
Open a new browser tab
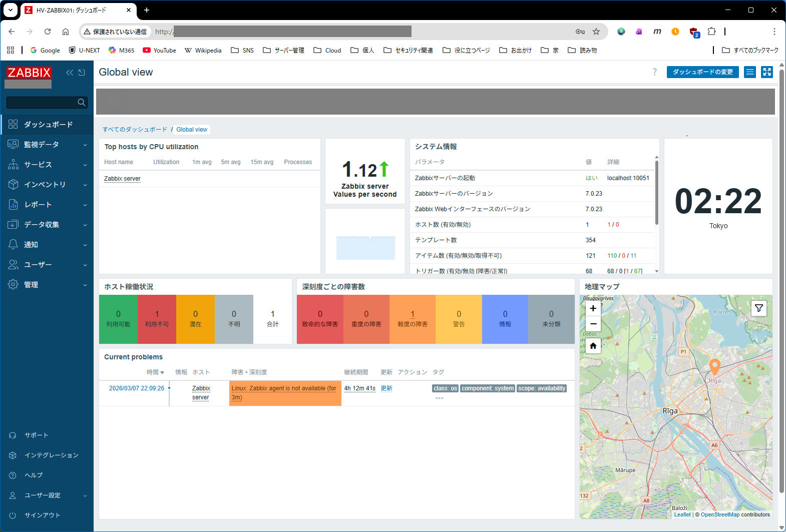[x=147, y=10]
